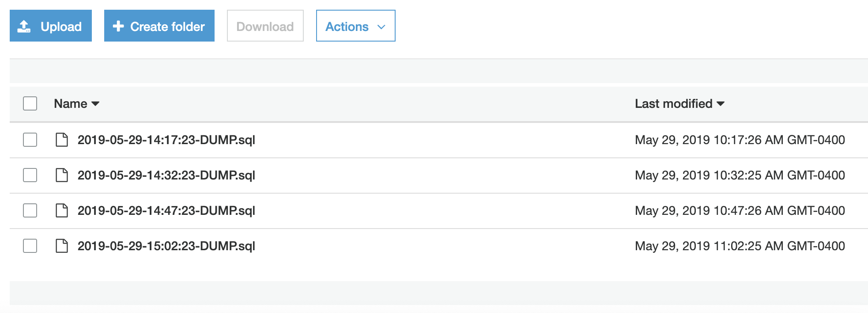
Task: Click file icon for 15:02:23 dump
Action: 62,246
